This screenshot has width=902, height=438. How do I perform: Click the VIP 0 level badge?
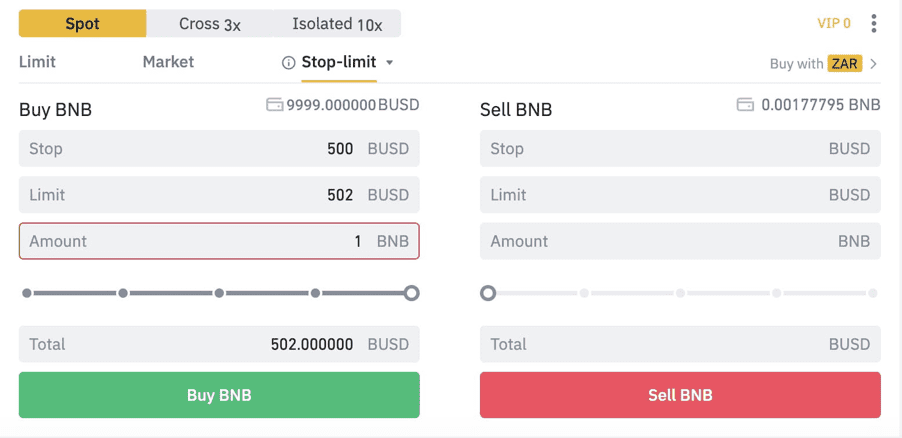(x=834, y=24)
